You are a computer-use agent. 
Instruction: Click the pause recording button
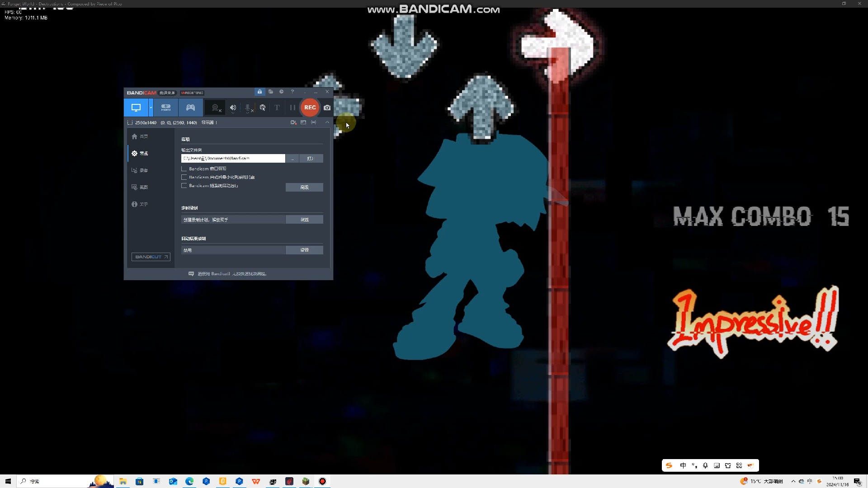click(292, 108)
